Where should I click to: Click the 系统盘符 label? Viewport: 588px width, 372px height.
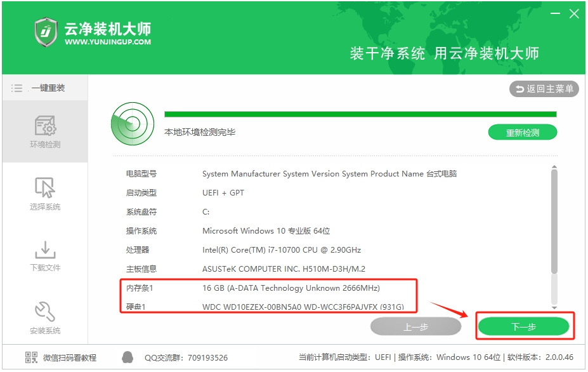point(141,212)
